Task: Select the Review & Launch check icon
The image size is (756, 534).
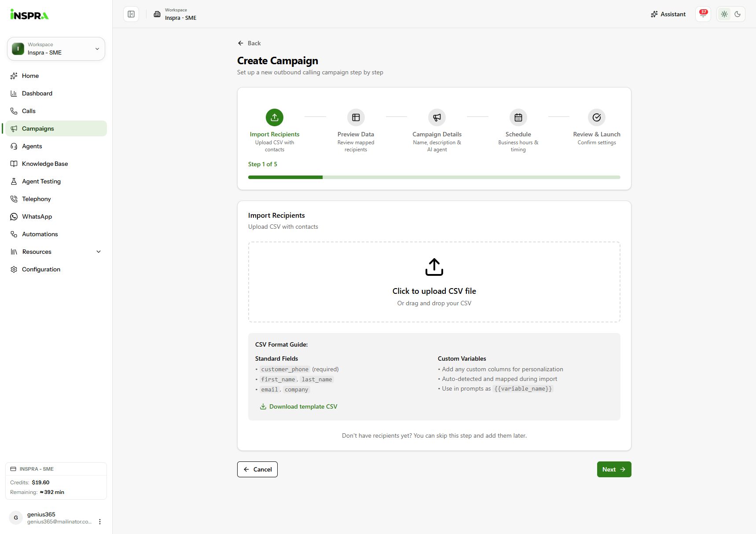Action: pos(597,117)
